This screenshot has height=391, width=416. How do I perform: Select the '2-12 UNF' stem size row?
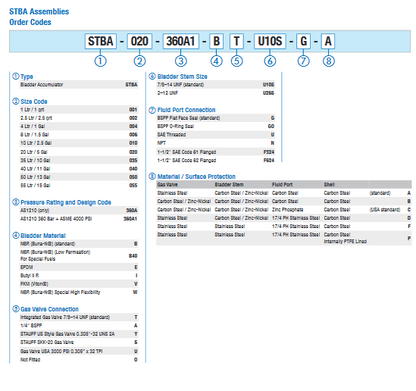click(216, 93)
